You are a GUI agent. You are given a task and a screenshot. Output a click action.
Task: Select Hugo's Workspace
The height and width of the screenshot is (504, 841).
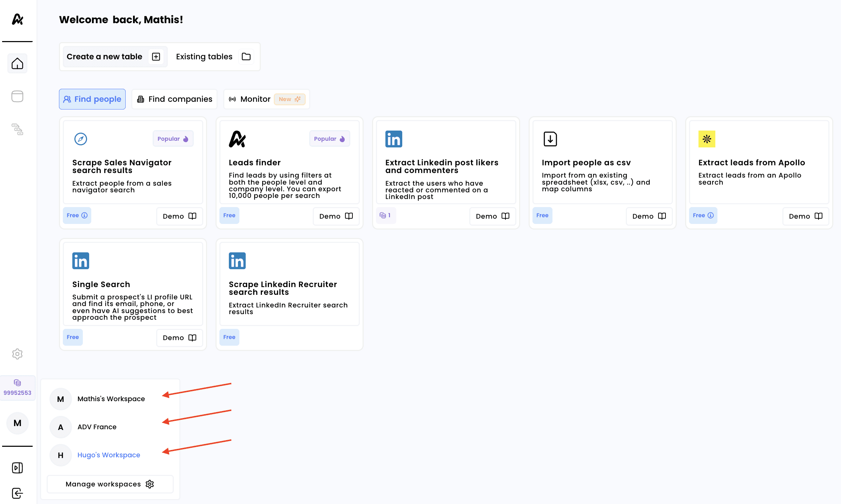108,455
